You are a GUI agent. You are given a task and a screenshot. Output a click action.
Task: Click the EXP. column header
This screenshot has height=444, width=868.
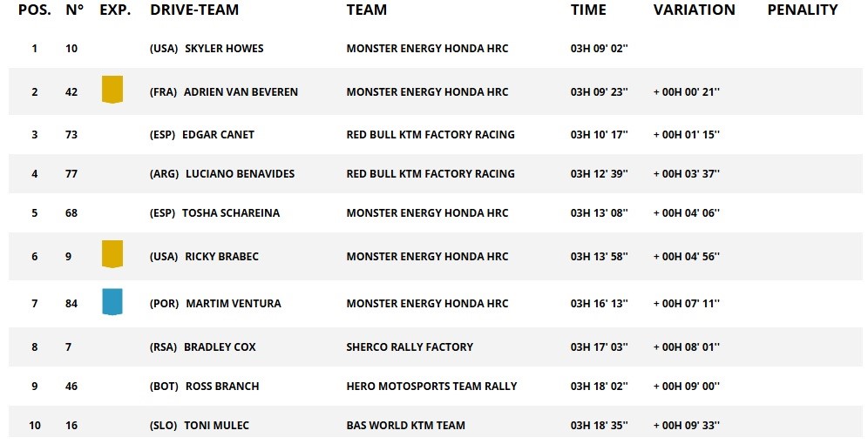point(116,10)
